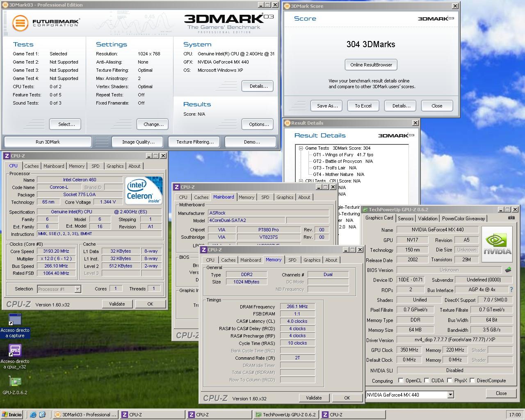Open the Validation tab in GPU-Z
Image resolution: width=525 pixels, height=420 pixels.
[x=427, y=219]
